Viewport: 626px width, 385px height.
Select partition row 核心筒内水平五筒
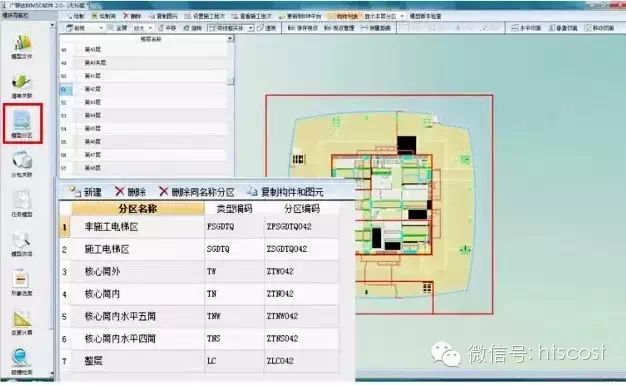(x=199, y=316)
